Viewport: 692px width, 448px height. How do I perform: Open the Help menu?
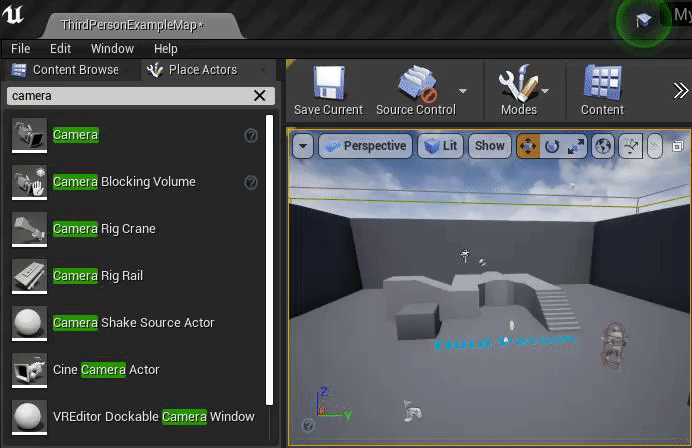[165, 49]
